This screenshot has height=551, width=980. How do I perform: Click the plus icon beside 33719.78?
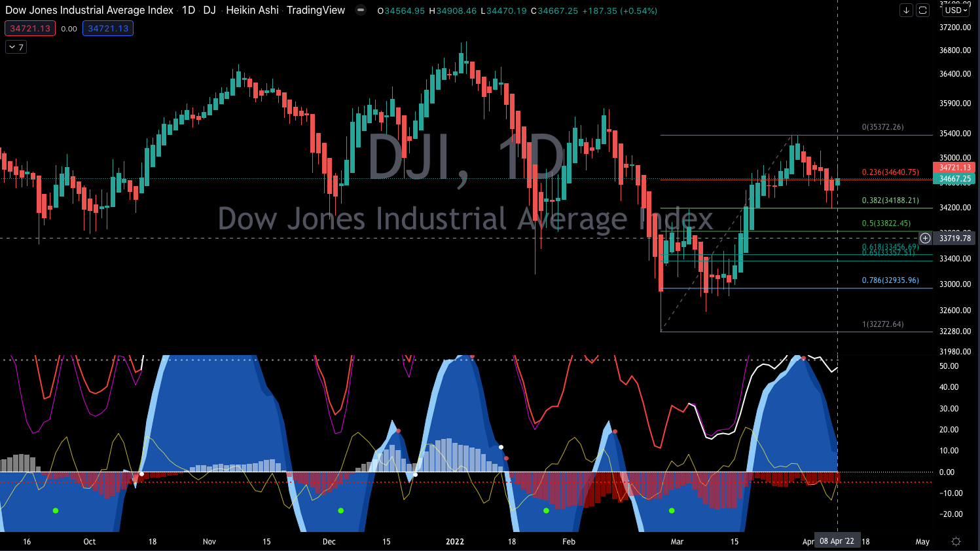coord(926,238)
